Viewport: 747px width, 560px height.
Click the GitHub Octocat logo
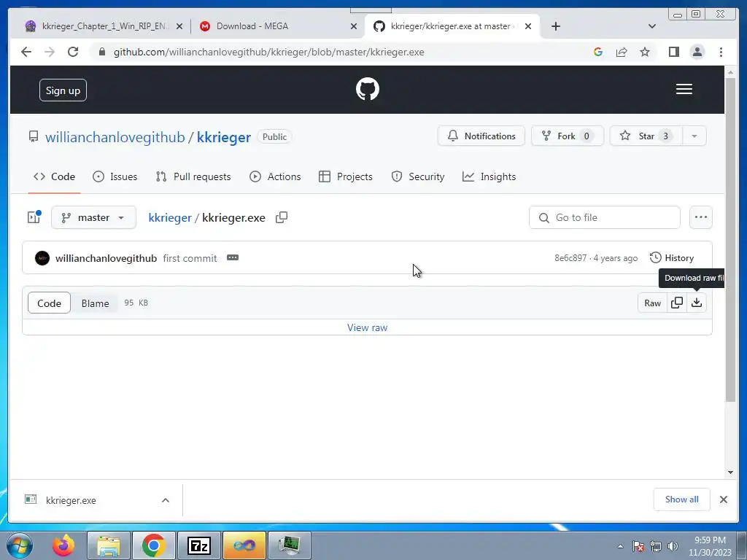pos(368,89)
